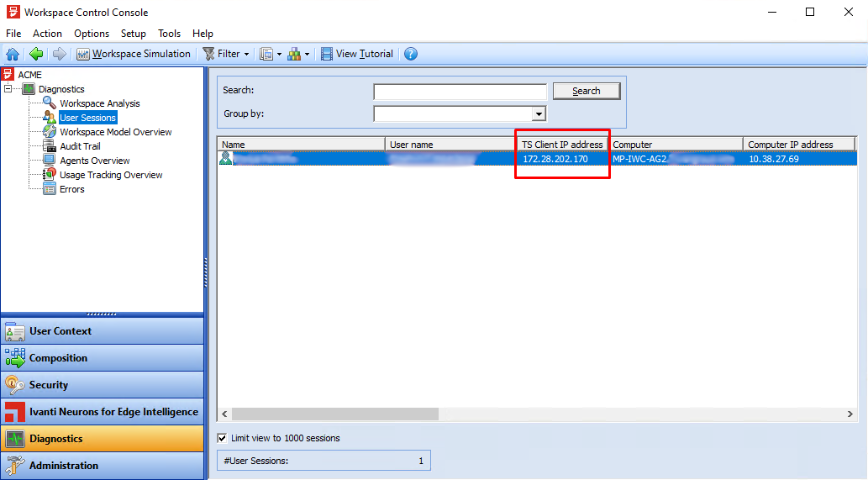Open the Action menu

tap(47, 34)
